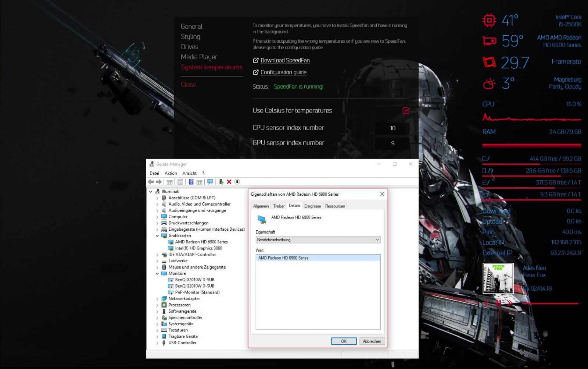Expand Anschlüsse (COM & LPT) node
This screenshot has width=588, height=369.
[x=157, y=198]
